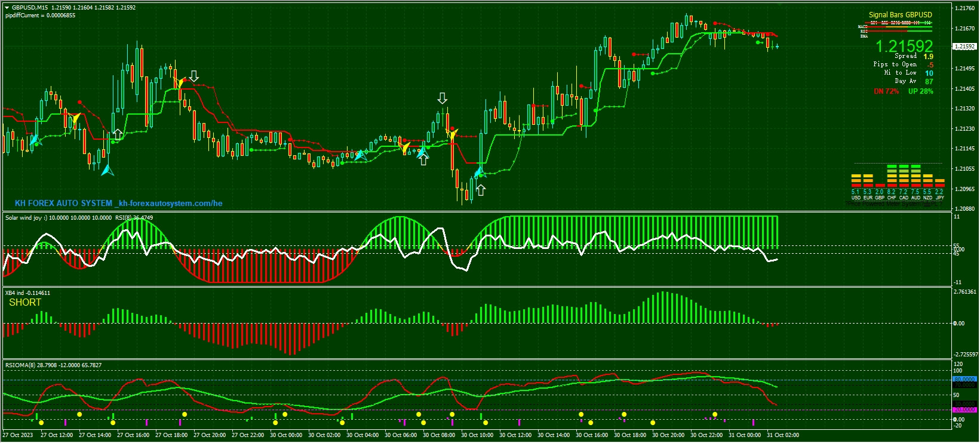Screen dimensions: 980x443
Task: Click the USD label in the strength meter
Action: [x=856, y=198]
